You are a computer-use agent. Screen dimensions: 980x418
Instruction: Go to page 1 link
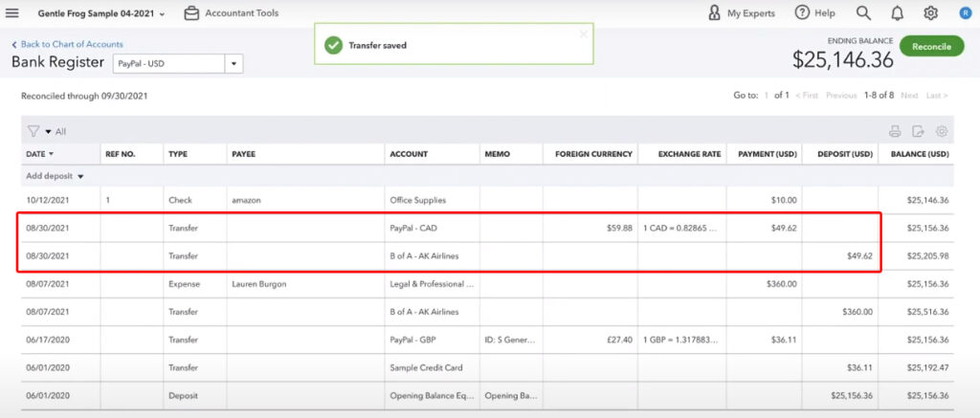tap(767, 96)
